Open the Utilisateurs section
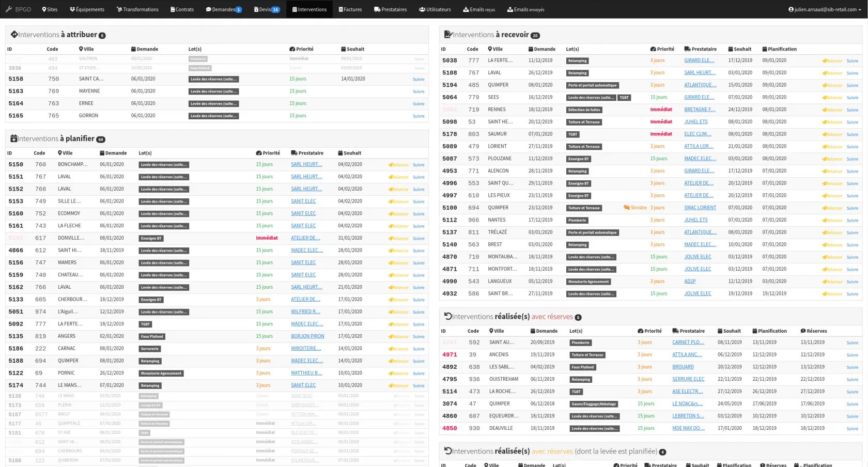 tap(435, 9)
